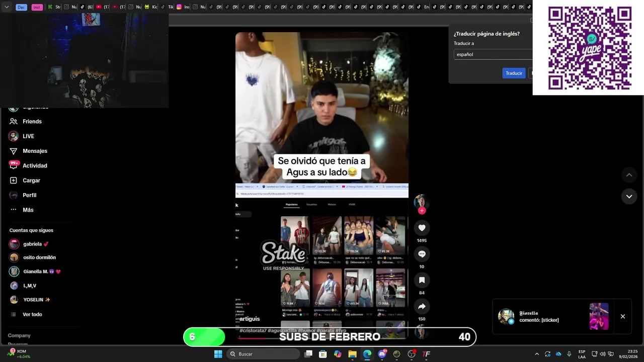The width and height of the screenshot is (644, 362).
Task: Switch to the Kick Str browser tab
Action: (54, 7)
